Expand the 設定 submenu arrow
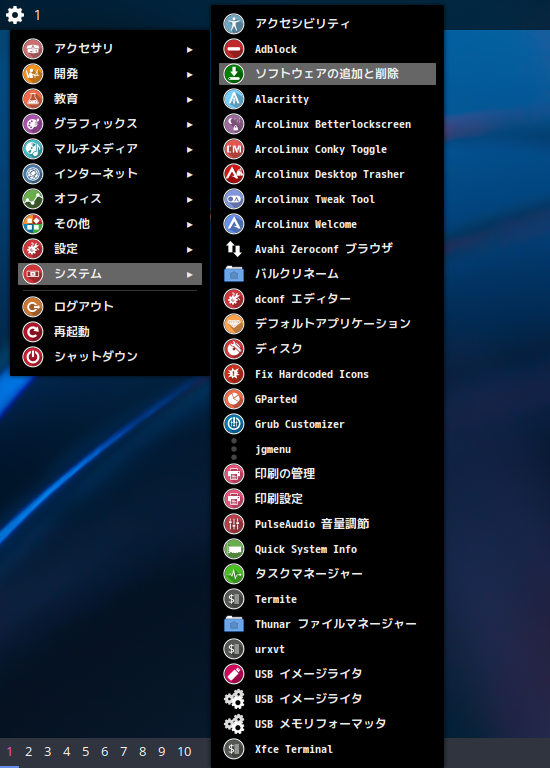 [190, 249]
